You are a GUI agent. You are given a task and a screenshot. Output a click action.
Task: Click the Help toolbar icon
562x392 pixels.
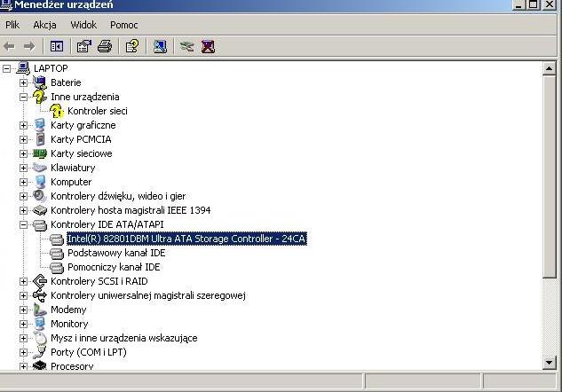click(x=132, y=46)
